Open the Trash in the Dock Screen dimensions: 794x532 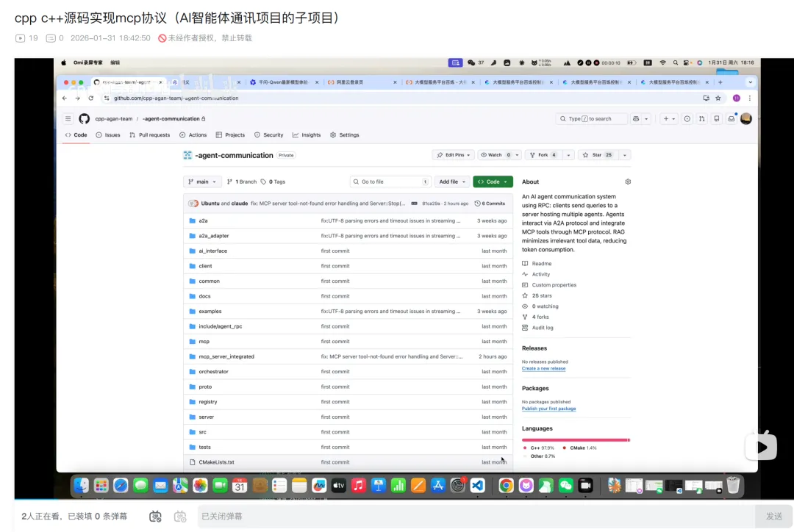(733, 486)
